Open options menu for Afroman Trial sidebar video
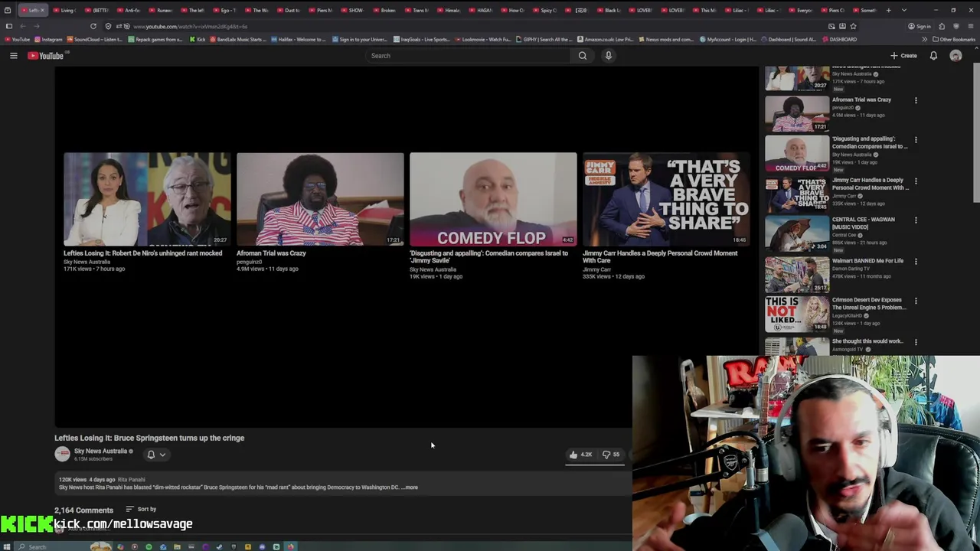The height and width of the screenshot is (551, 980). (x=916, y=100)
